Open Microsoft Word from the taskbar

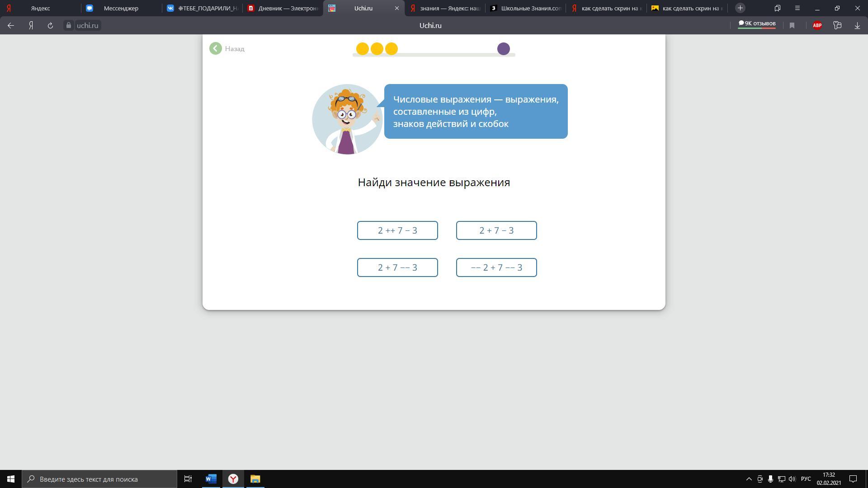coord(211,479)
